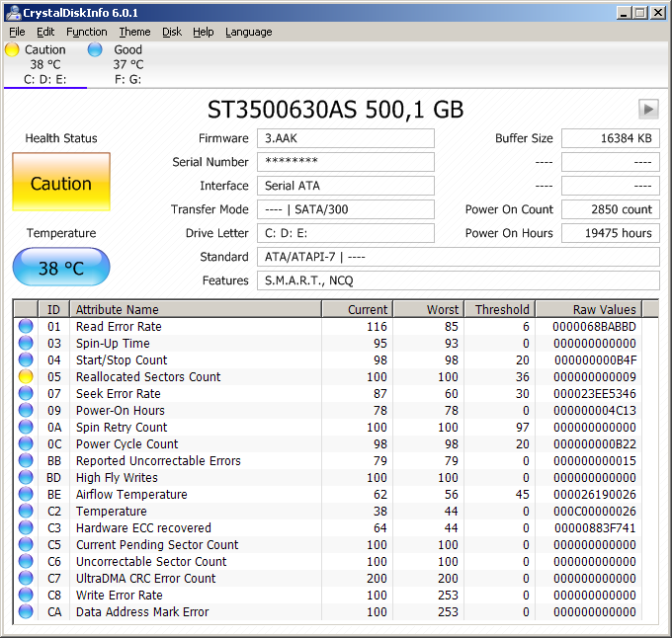
Task: Click the 38 °C temperature button
Action: pyautogui.click(x=61, y=268)
